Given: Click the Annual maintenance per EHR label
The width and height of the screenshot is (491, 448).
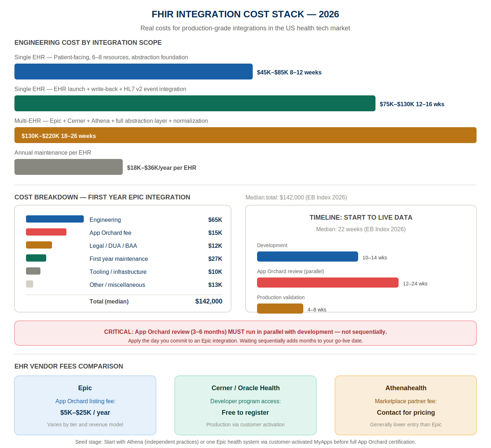Looking at the screenshot, I should 53,152.
